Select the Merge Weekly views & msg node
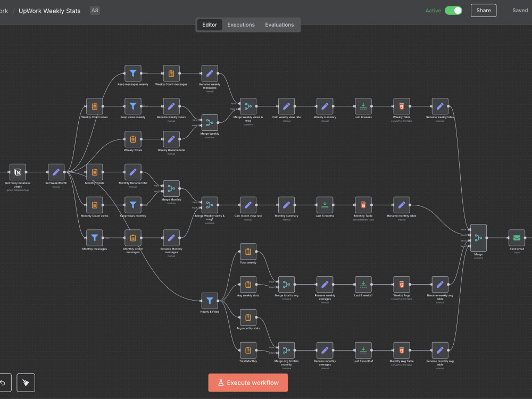 coord(248,106)
